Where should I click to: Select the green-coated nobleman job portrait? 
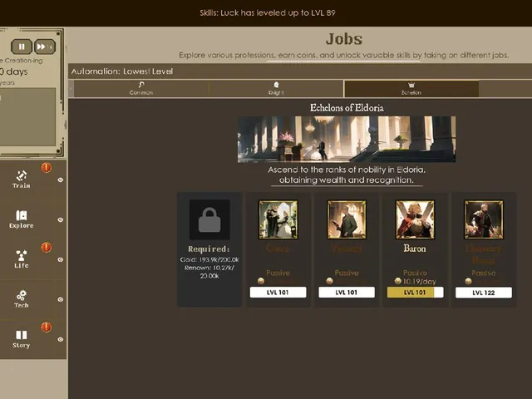(x=347, y=219)
